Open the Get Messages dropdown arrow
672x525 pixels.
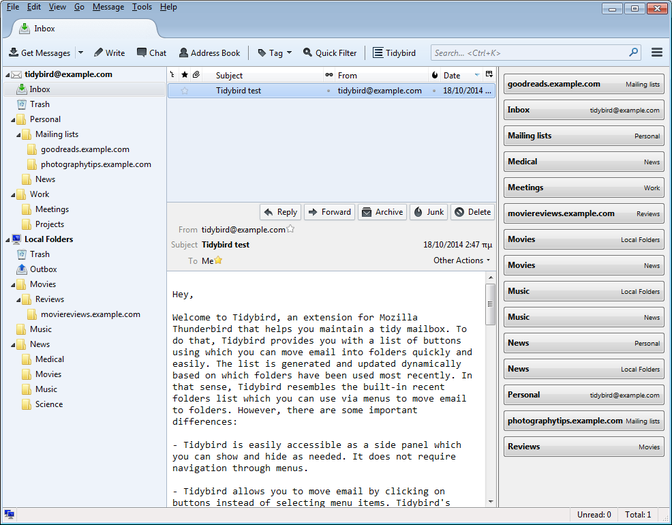point(81,53)
